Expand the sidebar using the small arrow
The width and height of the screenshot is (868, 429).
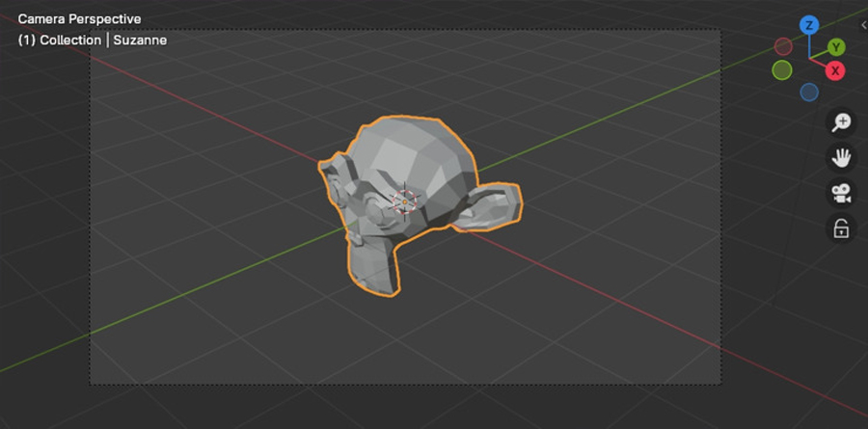tap(862, 25)
